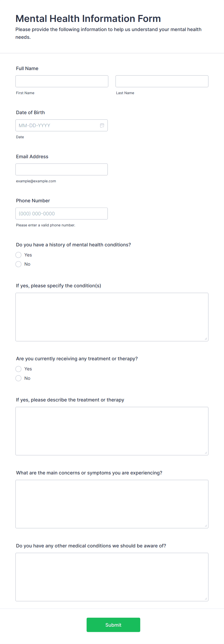
Task: Click the other medical conditions textarea
Action: [x=112, y=577]
